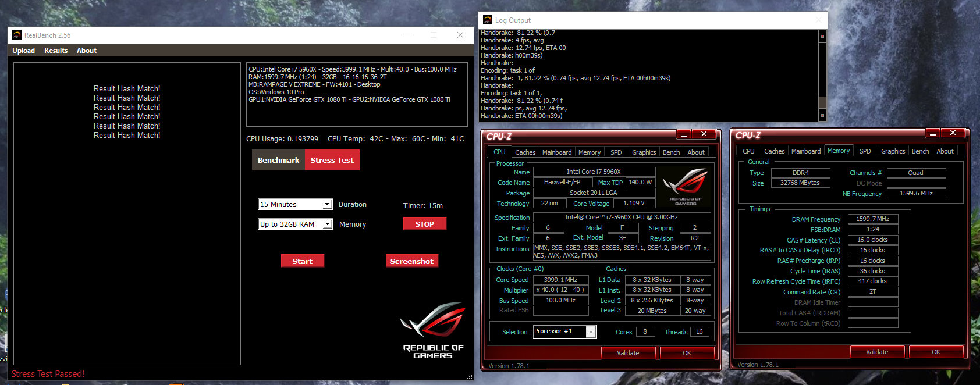
Task: Click the Command Rate value '2T'
Action: (x=873, y=291)
